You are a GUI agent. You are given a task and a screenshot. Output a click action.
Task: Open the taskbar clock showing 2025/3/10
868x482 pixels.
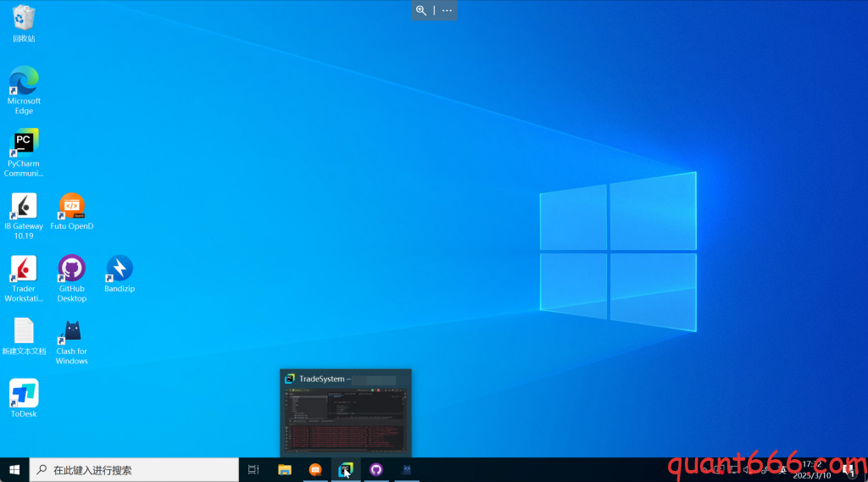pyautogui.click(x=812, y=470)
